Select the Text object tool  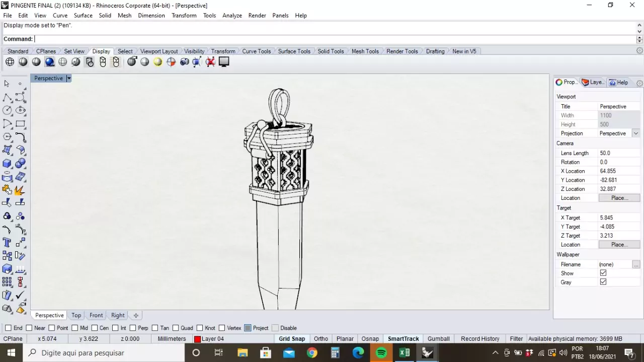pyautogui.click(x=7, y=242)
